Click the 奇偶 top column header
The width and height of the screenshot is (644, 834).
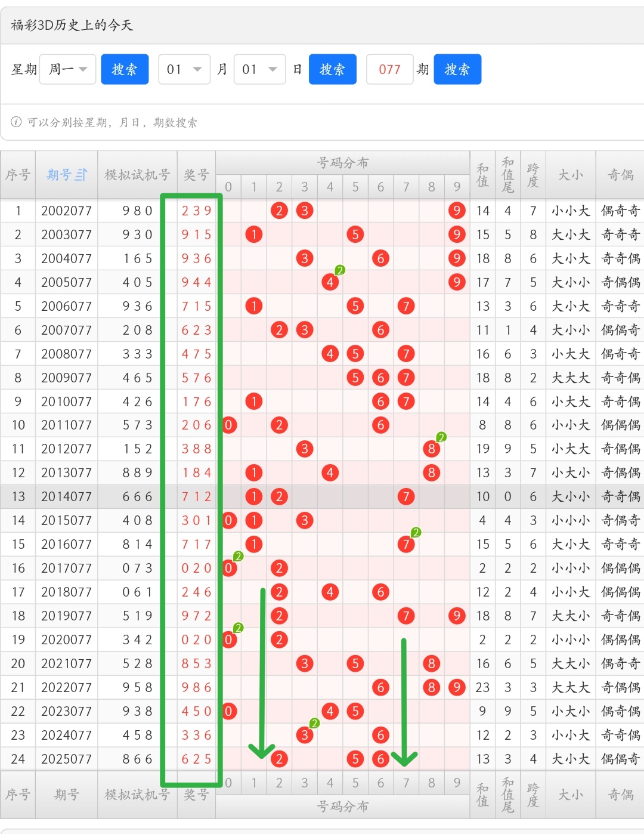click(620, 175)
